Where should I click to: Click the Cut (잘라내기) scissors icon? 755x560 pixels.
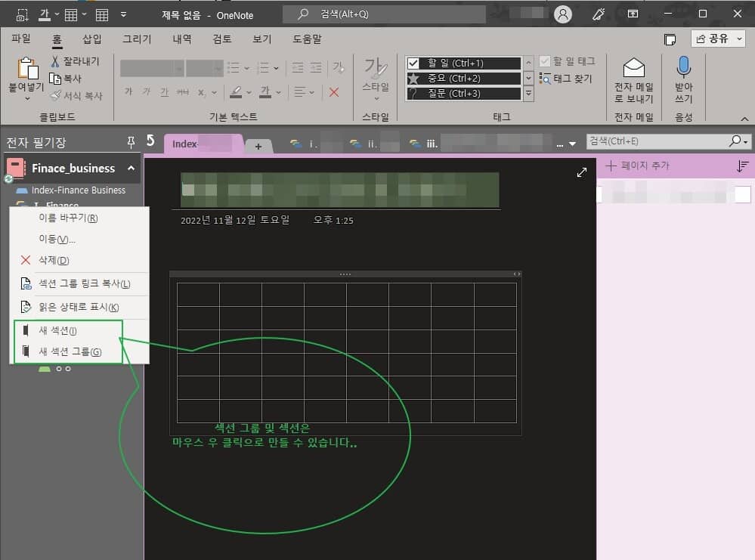[x=55, y=61]
